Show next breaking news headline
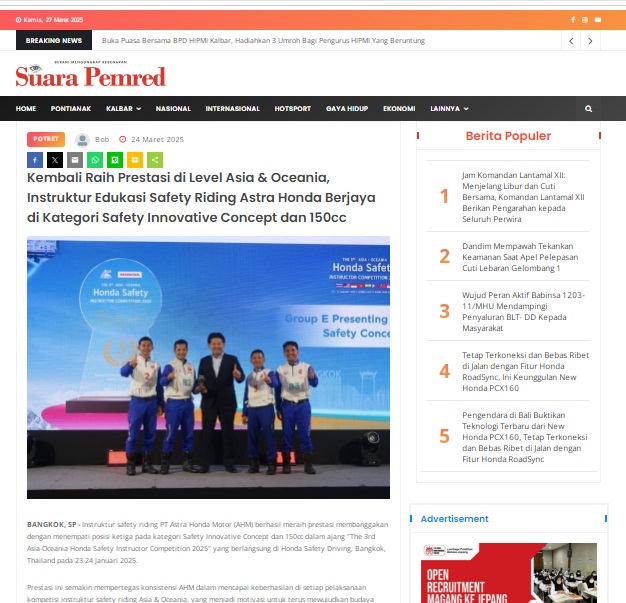This screenshot has width=626, height=603. click(x=590, y=41)
